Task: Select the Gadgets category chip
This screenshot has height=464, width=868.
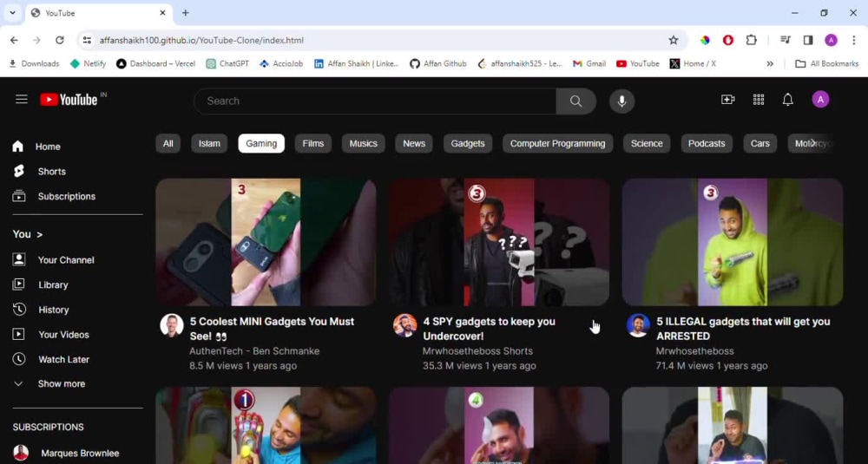Action: point(468,143)
